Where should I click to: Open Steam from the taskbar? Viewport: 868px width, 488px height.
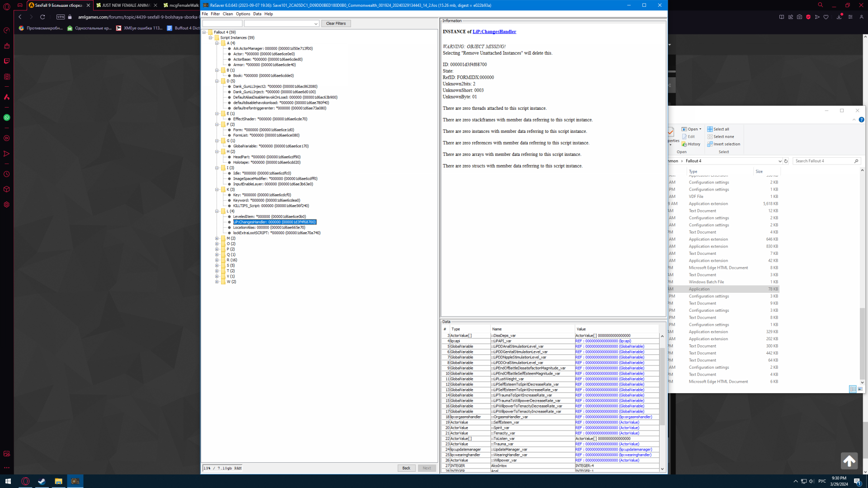[x=42, y=481]
